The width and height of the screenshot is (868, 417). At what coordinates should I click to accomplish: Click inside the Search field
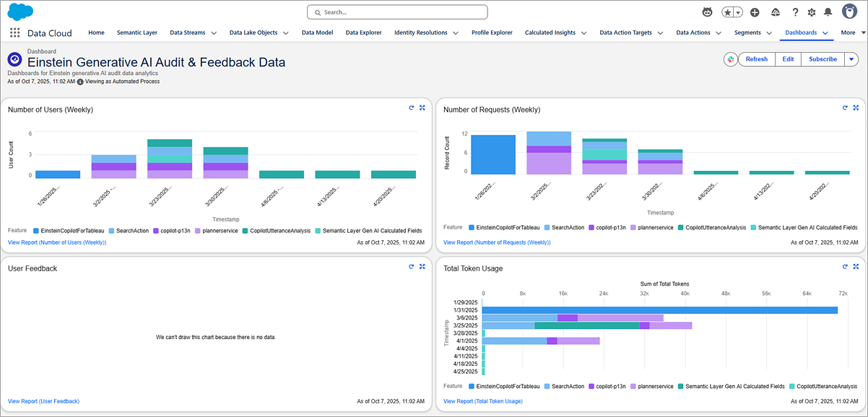tap(397, 12)
